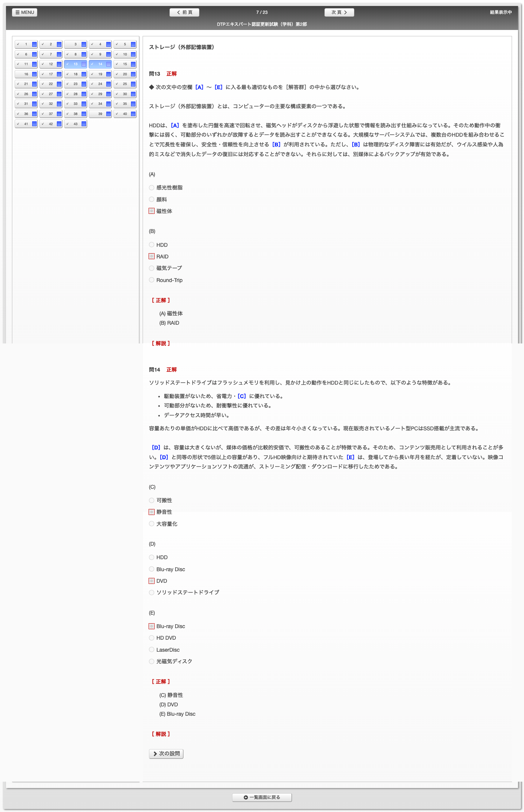Screen dimensions: 524x812
Task: Open question 14 in the navigator grid
Action: click(100, 64)
